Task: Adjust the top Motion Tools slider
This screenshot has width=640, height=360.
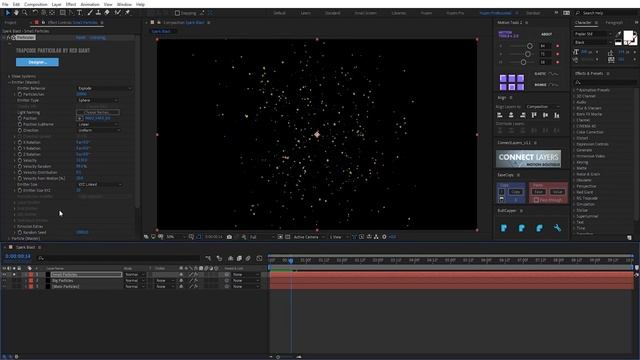Action: (530, 46)
